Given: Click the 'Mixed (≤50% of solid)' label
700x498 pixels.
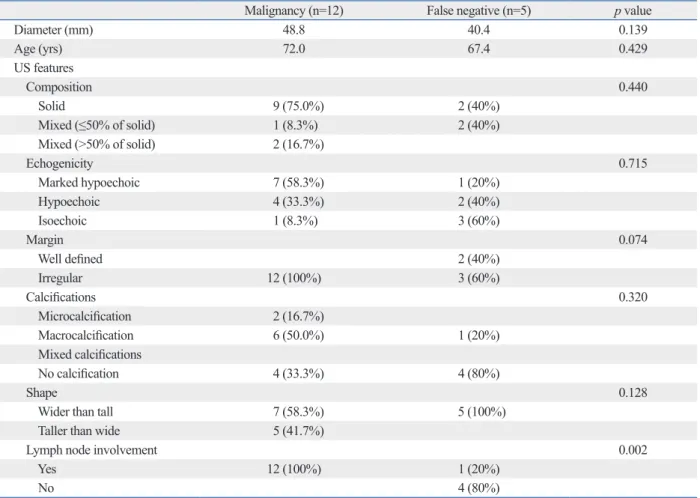Looking at the screenshot, I should pos(97,125).
